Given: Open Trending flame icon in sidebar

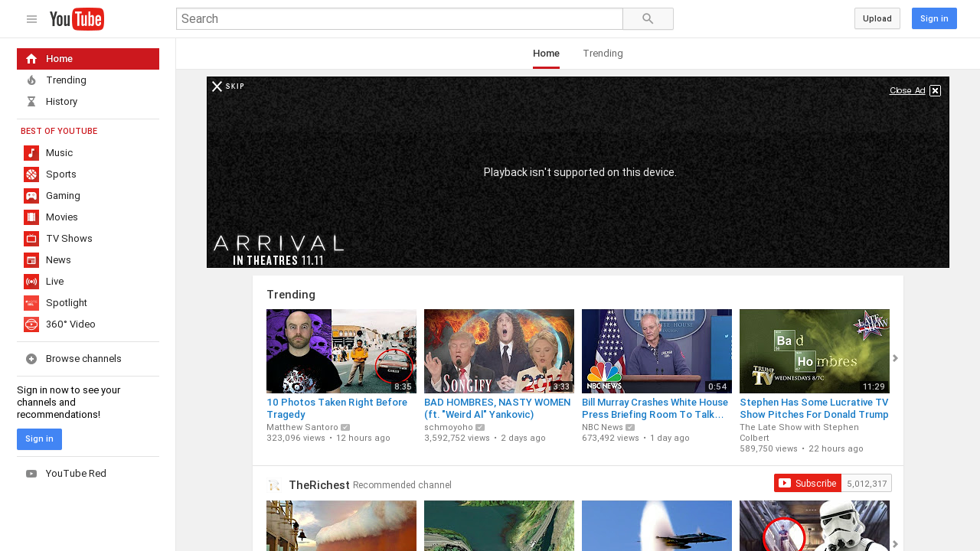Looking at the screenshot, I should click(x=31, y=80).
